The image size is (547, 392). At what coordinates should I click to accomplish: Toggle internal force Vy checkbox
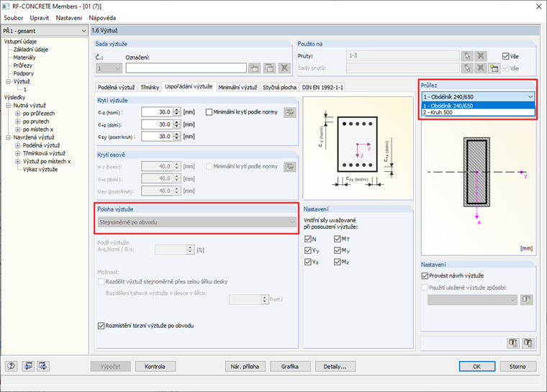(308, 250)
